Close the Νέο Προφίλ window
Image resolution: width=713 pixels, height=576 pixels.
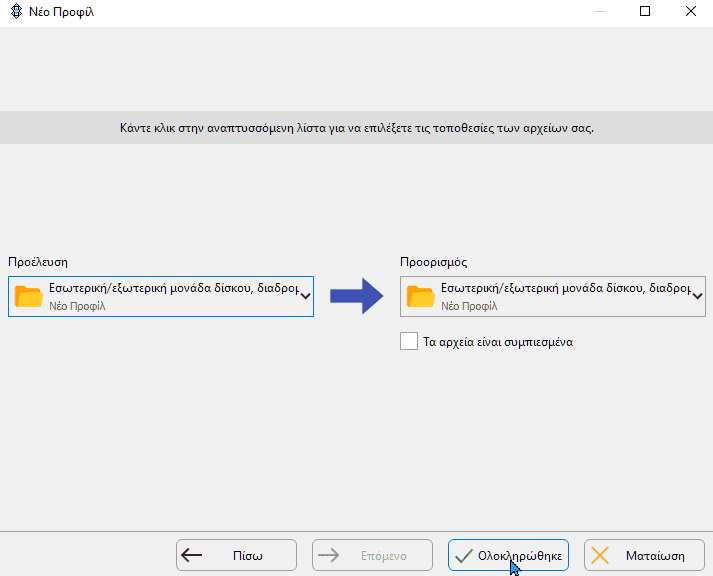click(691, 11)
